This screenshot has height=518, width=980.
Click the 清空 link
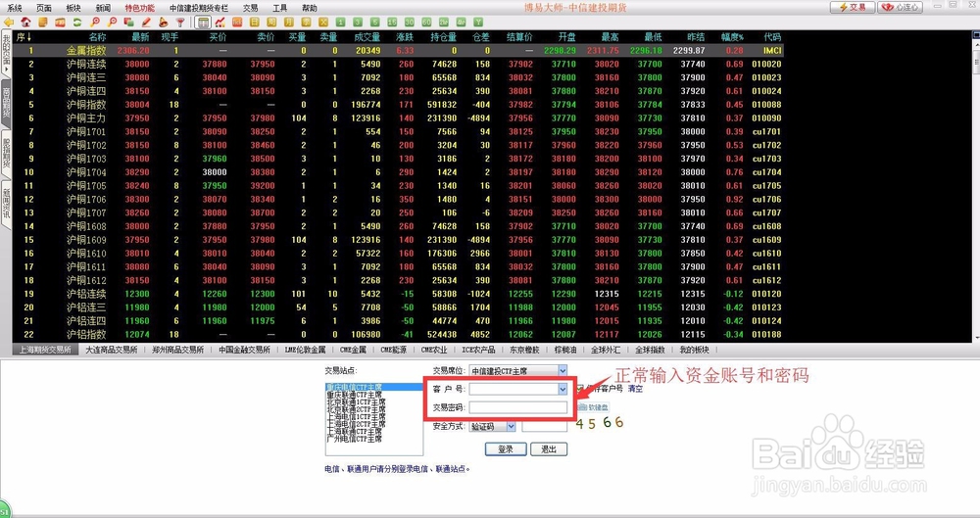click(x=635, y=389)
